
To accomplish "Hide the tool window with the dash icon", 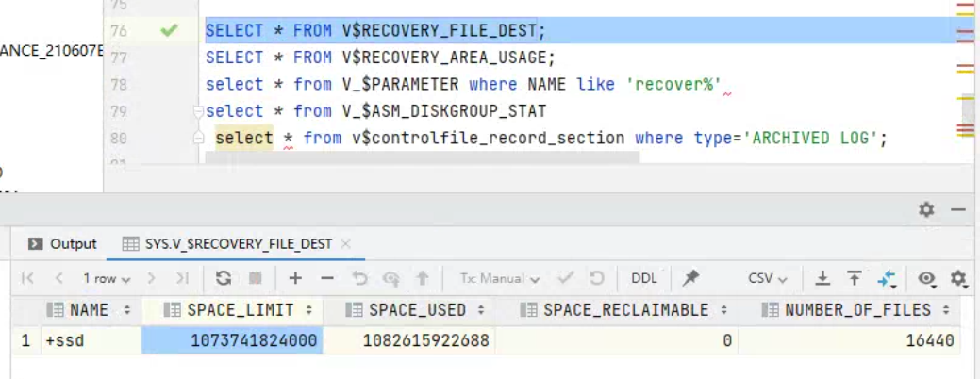I will [x=958, y=210].
